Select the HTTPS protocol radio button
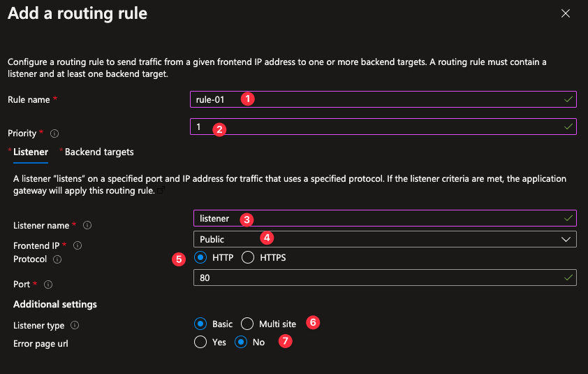 [247, 258]
